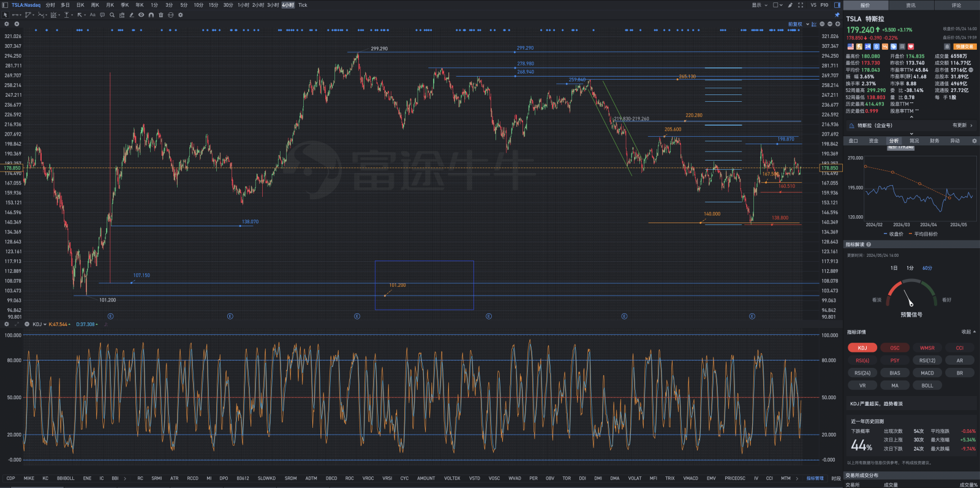Viewport: 980px width, 488px height.
Task: Open the layout square dropdown
Action: 778,5
